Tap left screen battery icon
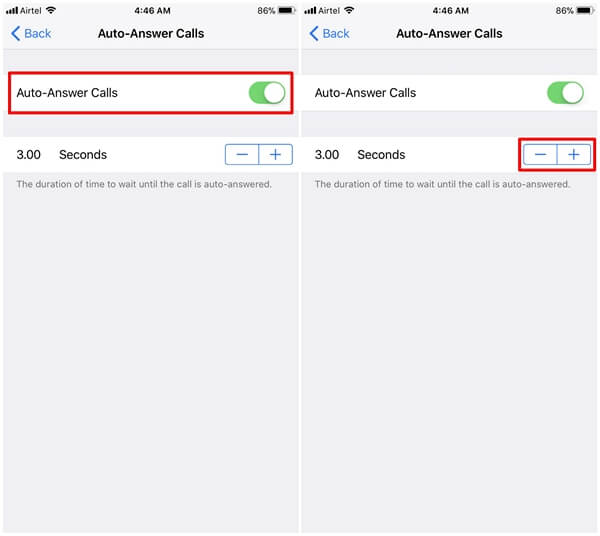 [287, 10]
